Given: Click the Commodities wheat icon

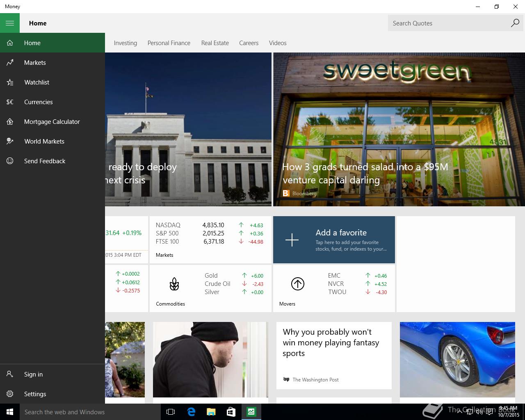Looking at the screenshot, I should coord(174,284).
